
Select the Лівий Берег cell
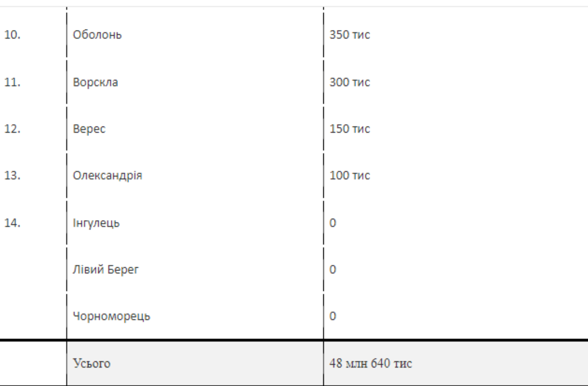coord(106,269)
